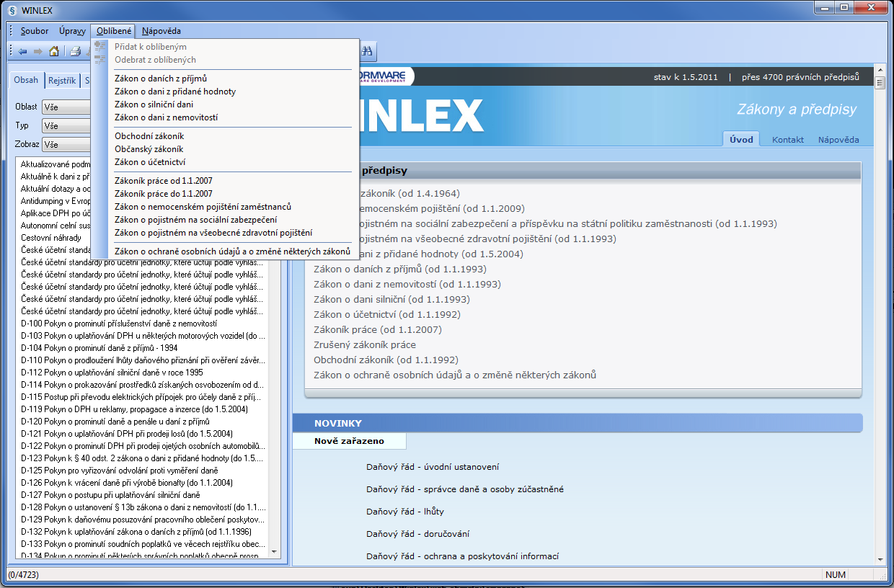The height and width of the screenshot is (588, 894).
Task: Open Daňový řád - doručování
Action: 418,534
